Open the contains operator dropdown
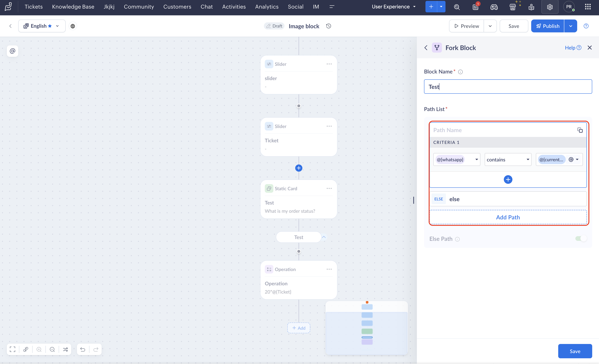The height and width of the screenshot is (364, 599). (x=508, y=159)
